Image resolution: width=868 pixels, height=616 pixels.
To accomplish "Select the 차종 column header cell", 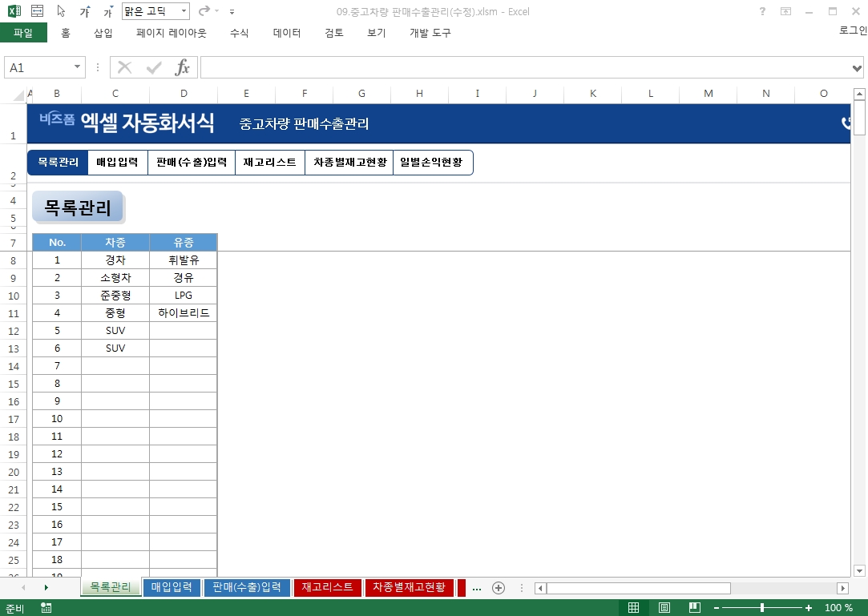I will click(115, 243).
